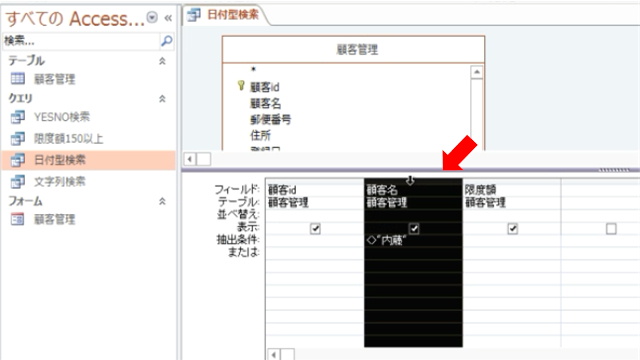Switch to the 日付型検索 query tab
The height and width of the screenshot is (360, 640).
click(223, 15)
